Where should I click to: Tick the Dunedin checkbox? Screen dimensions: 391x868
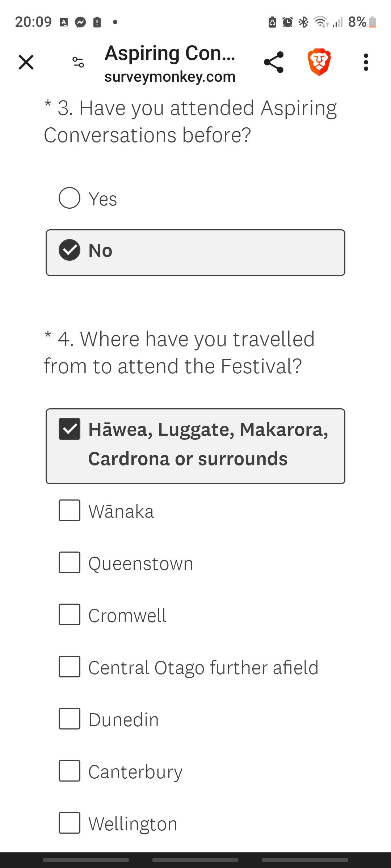pyautogui.click(x=70, y=719)
